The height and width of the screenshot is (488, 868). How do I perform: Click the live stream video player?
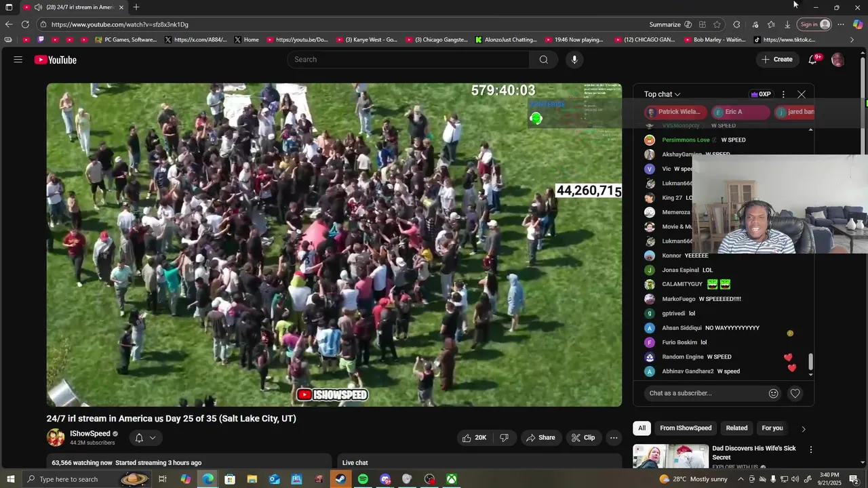point(334,245)
